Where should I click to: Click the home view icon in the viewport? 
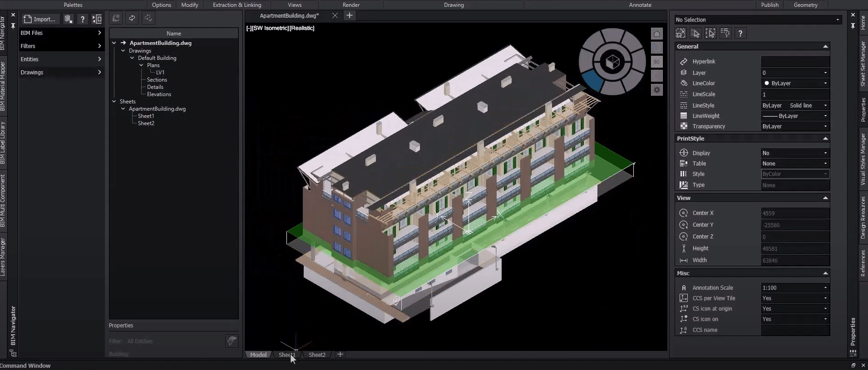656,34
